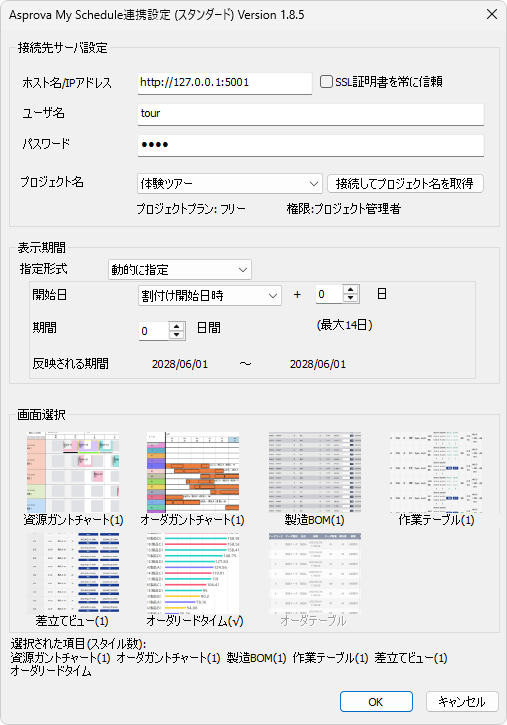
Task: Click 接続してプロジェクト名を取得 button
Action: click(405, 184)
